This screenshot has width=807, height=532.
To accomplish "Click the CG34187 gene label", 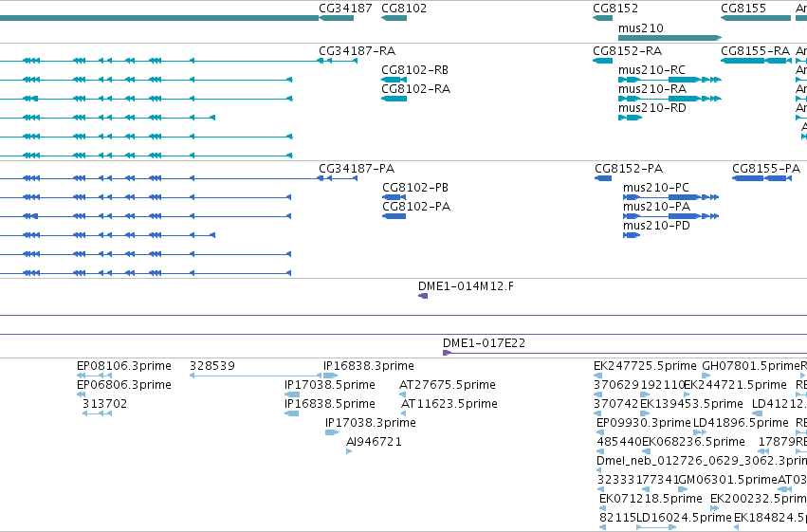I will coord(345,9).
